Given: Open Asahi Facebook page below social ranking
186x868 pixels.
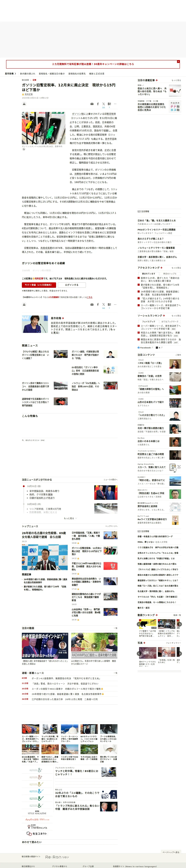Looking at the screenshot, I should coord(145,348).
